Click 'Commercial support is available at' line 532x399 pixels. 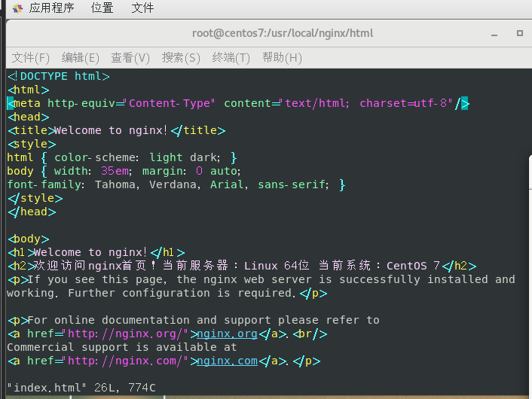(x=122, y=348)
